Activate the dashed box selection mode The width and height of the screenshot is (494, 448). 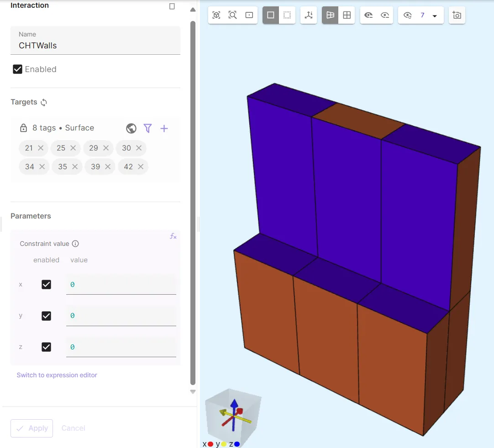point(287,15)
